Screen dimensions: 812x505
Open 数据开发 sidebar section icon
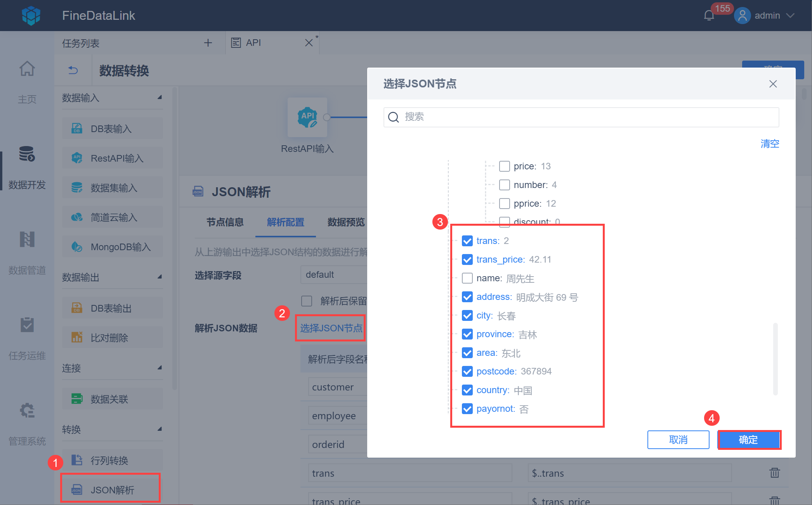pyautogui.click(x=27, y=154)
